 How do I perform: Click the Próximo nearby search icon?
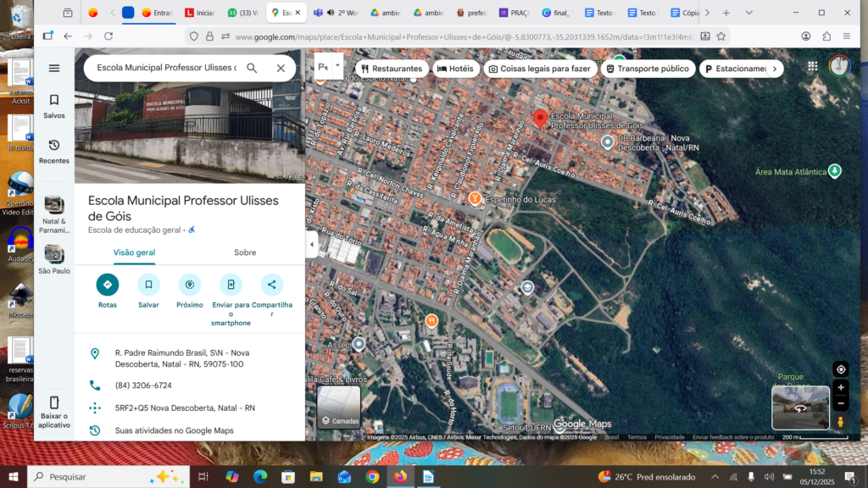pos(190,285)
